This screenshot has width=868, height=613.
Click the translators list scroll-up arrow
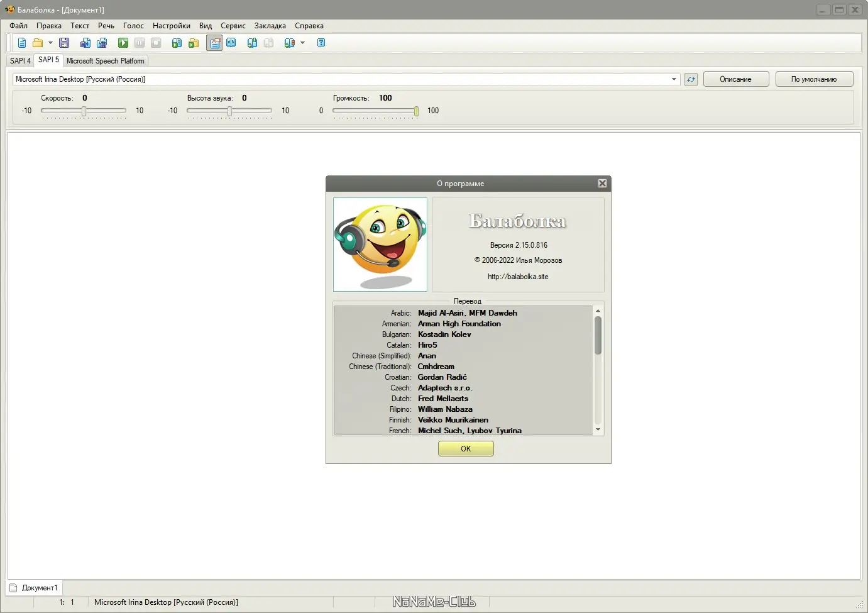[x=598, y=311]
